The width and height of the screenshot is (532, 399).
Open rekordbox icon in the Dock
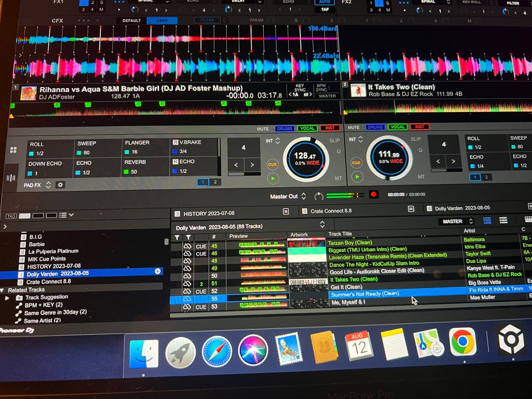click(x=511, y=339)
